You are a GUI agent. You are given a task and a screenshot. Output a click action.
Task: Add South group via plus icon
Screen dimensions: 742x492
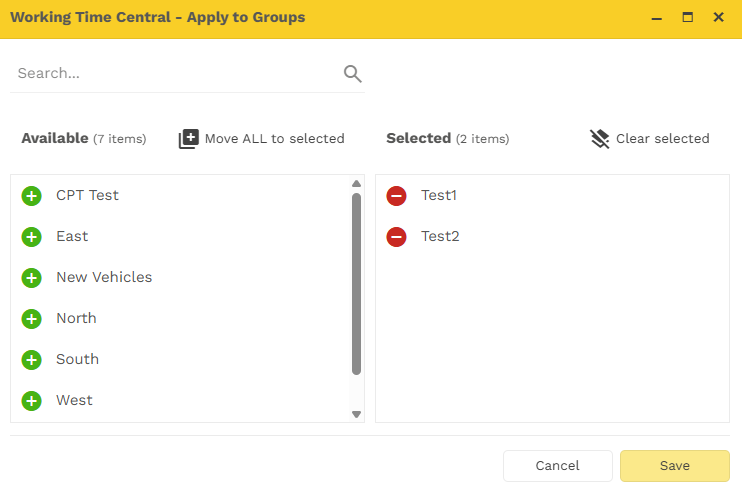click(31, 360)
